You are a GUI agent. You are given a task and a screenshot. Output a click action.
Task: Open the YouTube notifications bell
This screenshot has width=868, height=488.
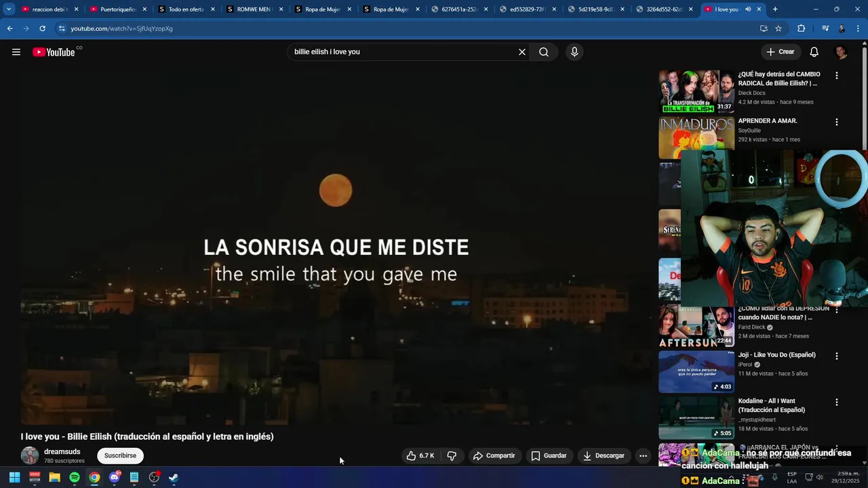(814, 52)
